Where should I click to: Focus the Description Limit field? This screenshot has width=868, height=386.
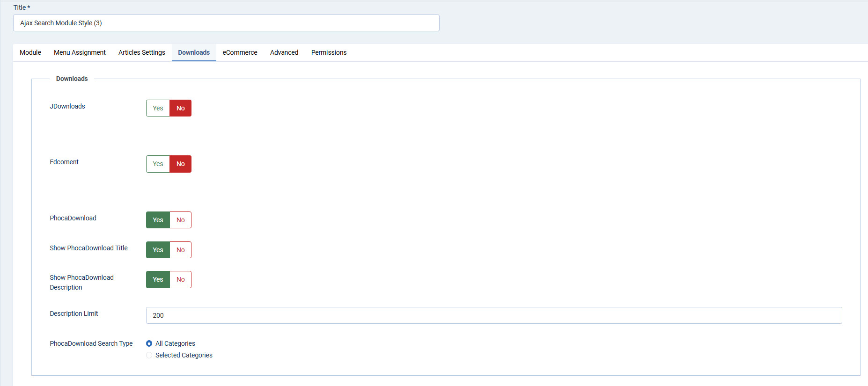pos(493,315)
